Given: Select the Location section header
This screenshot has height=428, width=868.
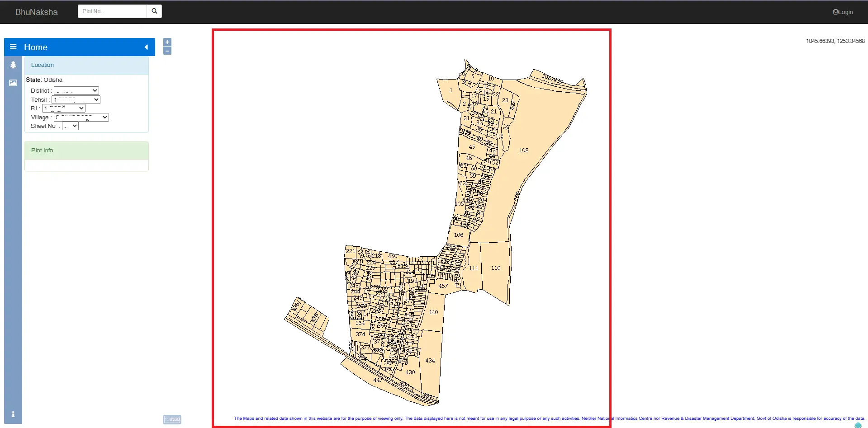Looking at the screenshot, I should click(x=42, y=65).
